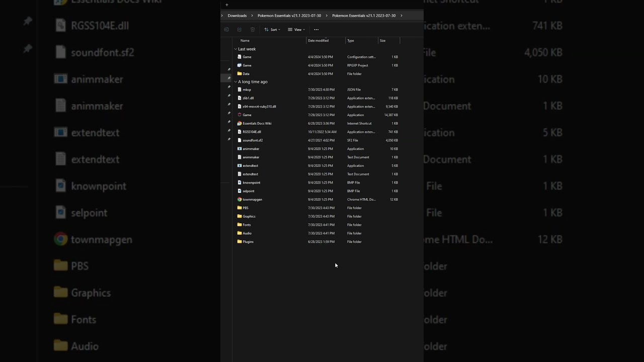Select the townmapgen Chrome HTML icon
This screenshot has width=644, height=362.
click(x=239, y=200)
